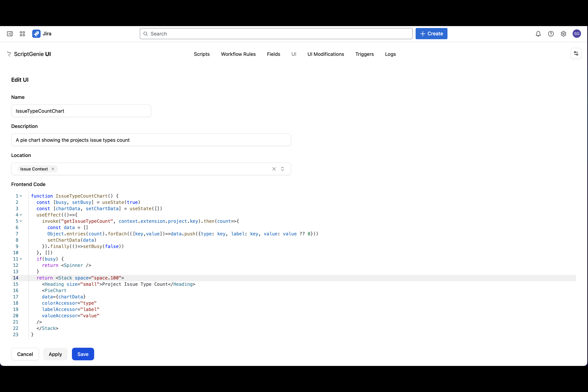Screen dimensions: 588x392
Task: Click the Save button
Action: tap(83, 354)
